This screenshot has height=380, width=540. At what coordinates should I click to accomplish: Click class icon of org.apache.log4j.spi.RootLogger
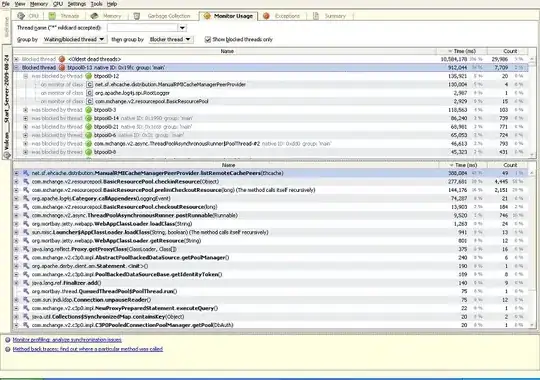89,93
